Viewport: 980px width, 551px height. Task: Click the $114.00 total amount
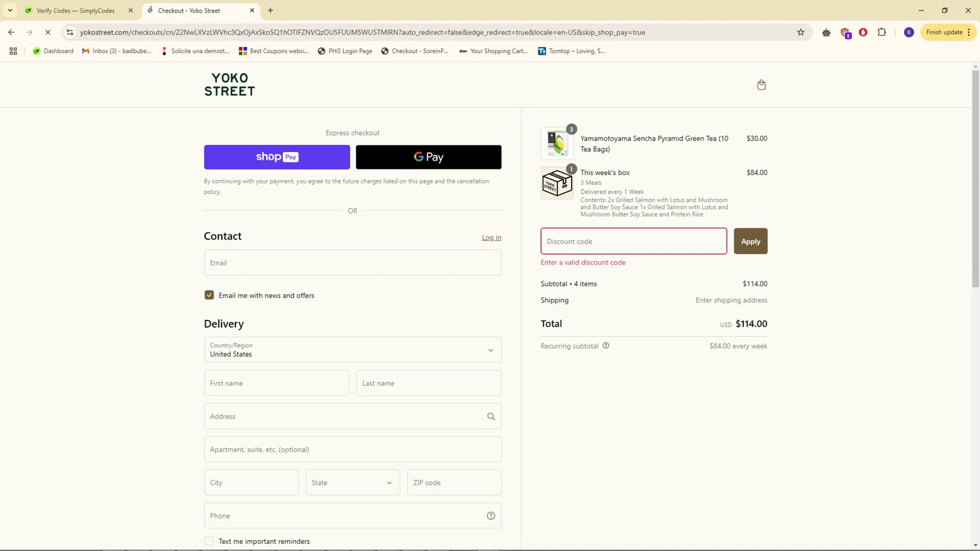(751, 324)
